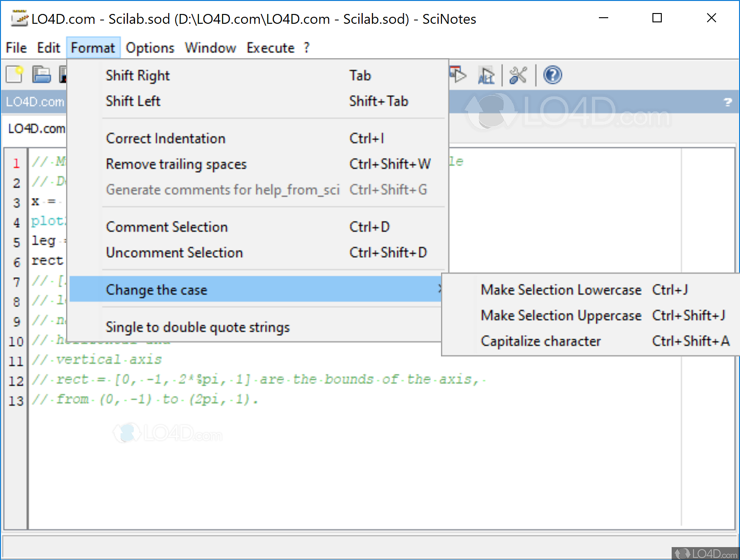The image size is (740, 560).
Task: Select Shift Right in the Format menu
Action: (x=138, y=75)
